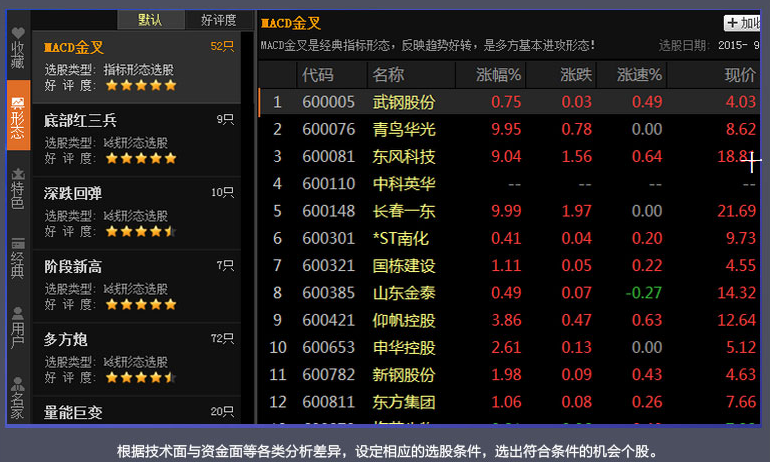Switch to the 默认 sorting tab
This screenshot has height=462, width=770.
tap(151, 20)
